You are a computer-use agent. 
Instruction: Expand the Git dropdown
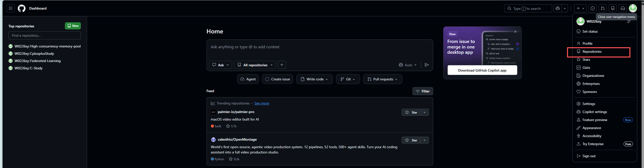[x=348, y=79]
